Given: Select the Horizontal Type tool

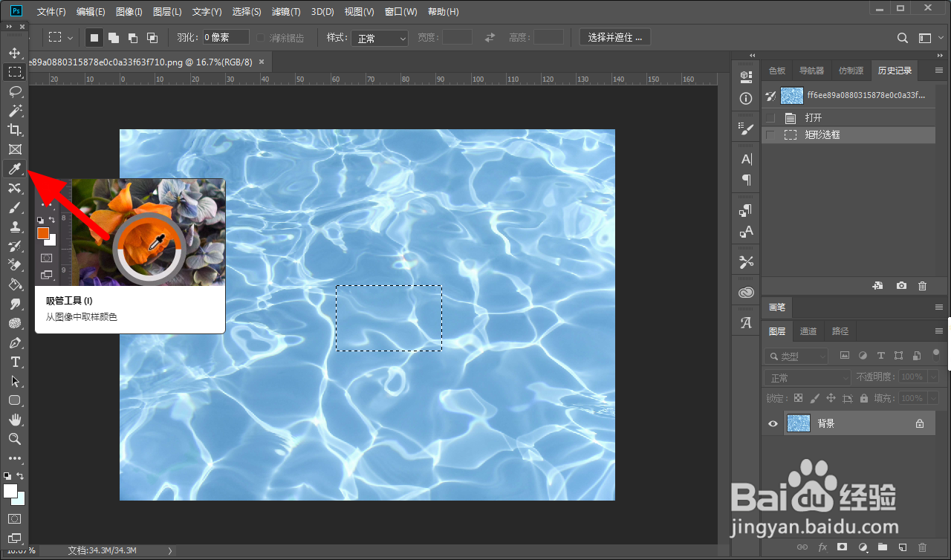Looking at the screenshot, I should [14, 362].
